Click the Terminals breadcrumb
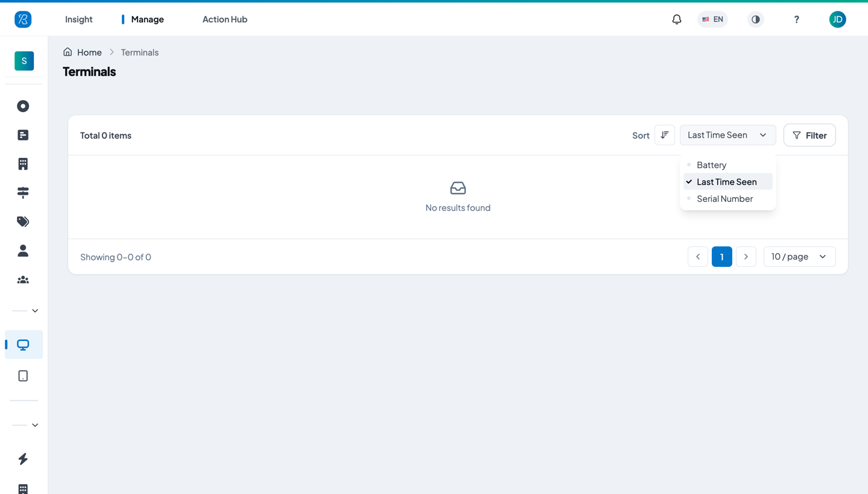 click(140, 52)
